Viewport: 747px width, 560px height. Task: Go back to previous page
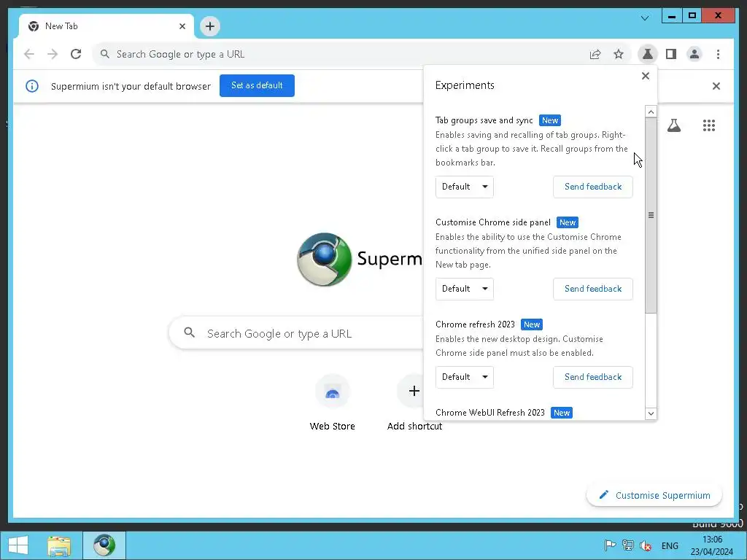coord(29,54)
